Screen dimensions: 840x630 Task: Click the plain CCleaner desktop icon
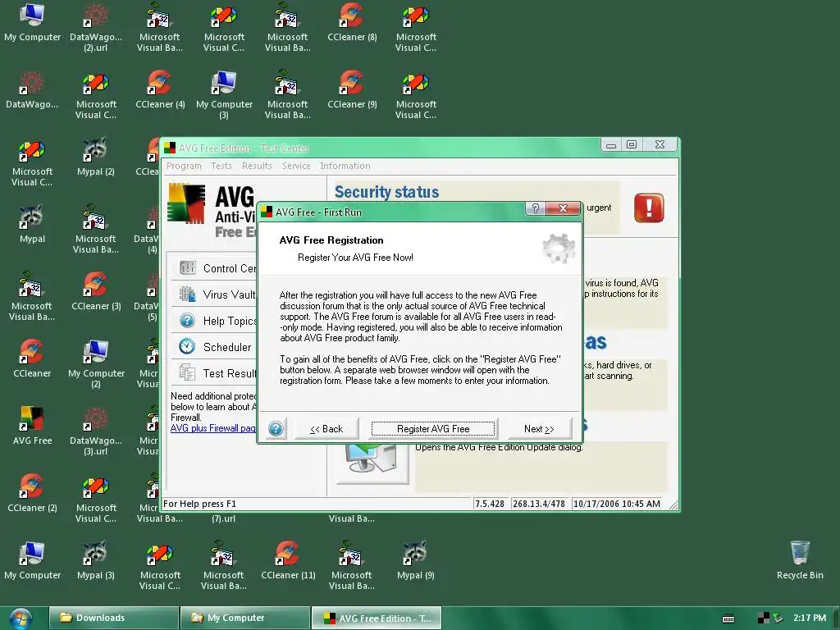click(32, 359)
